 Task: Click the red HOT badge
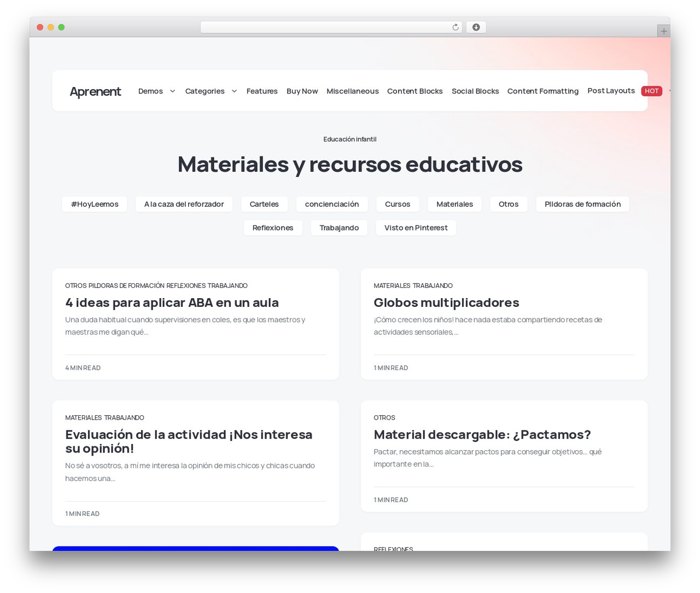click(x=651, y=91)
